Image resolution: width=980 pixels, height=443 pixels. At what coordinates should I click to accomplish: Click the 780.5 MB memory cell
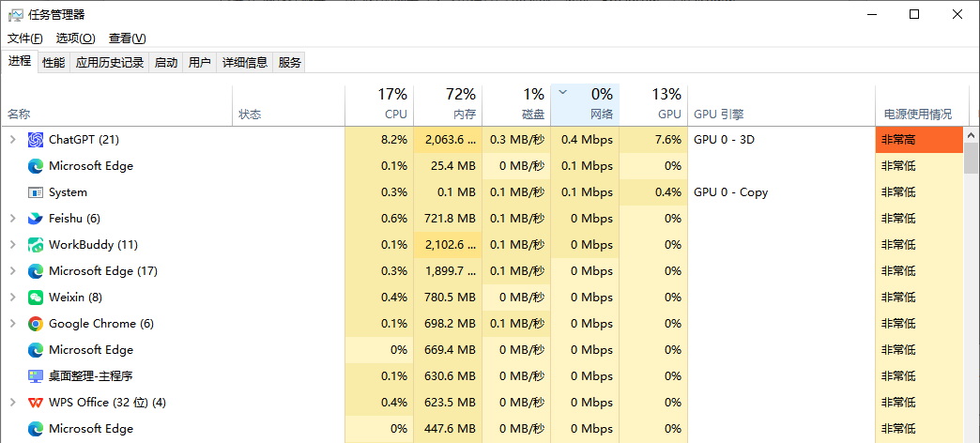click(448, 298)
